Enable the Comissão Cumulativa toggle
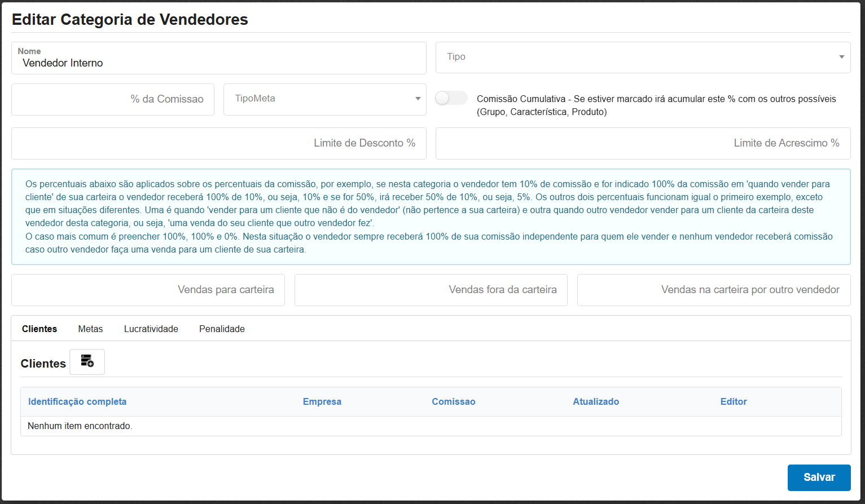865x504 pixels. click(451, 98)
